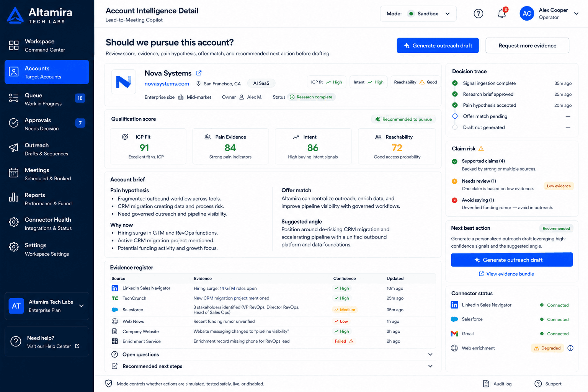Image resolution: width=588 pixels, height=392 pixels.
Task: Click the Enrichment Service grid icon
Action: (x=115, y=341)
